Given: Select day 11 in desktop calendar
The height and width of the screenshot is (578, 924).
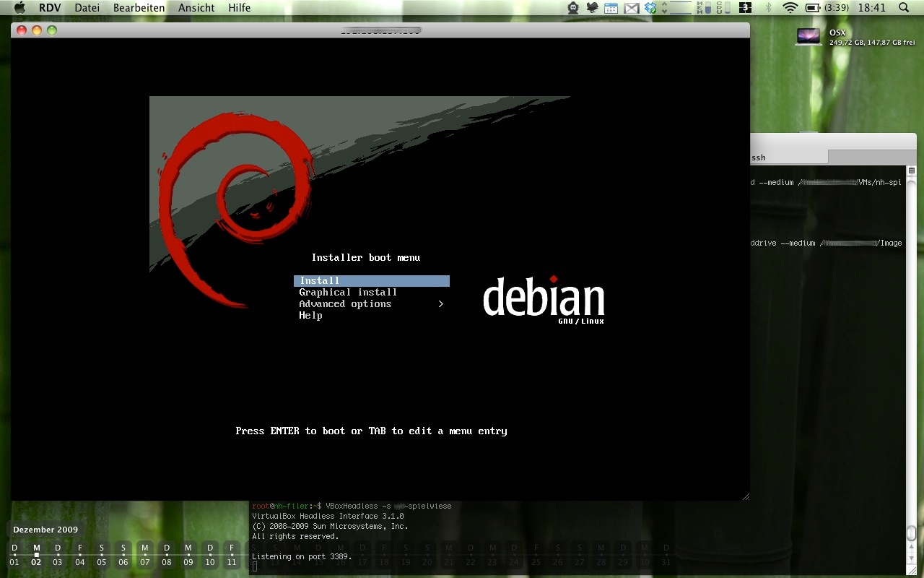Looking at the screenshot, I should (x=232, y=556).
